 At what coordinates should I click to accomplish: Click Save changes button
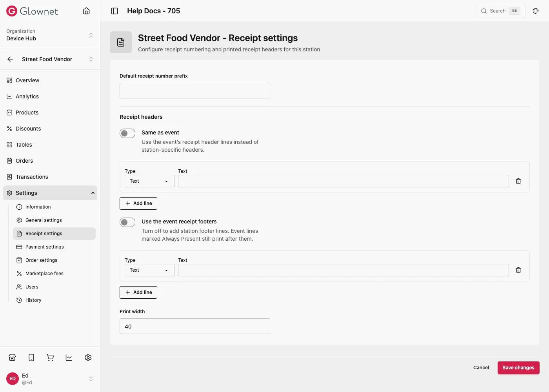(518, 368)
